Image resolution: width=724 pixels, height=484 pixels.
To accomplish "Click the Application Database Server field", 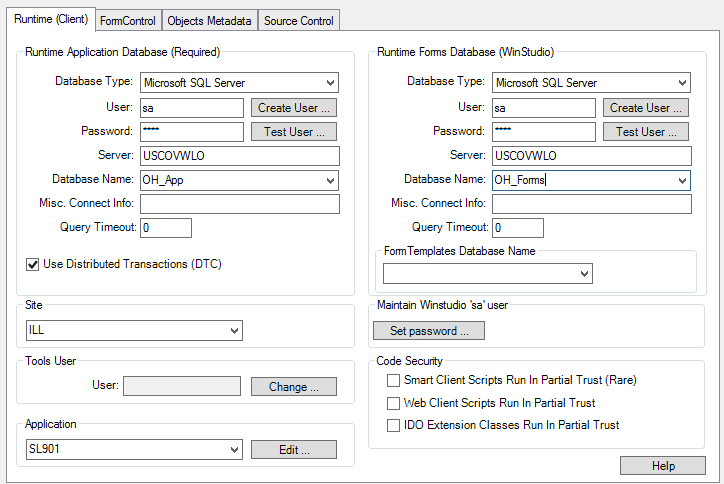I will point(240,156).
